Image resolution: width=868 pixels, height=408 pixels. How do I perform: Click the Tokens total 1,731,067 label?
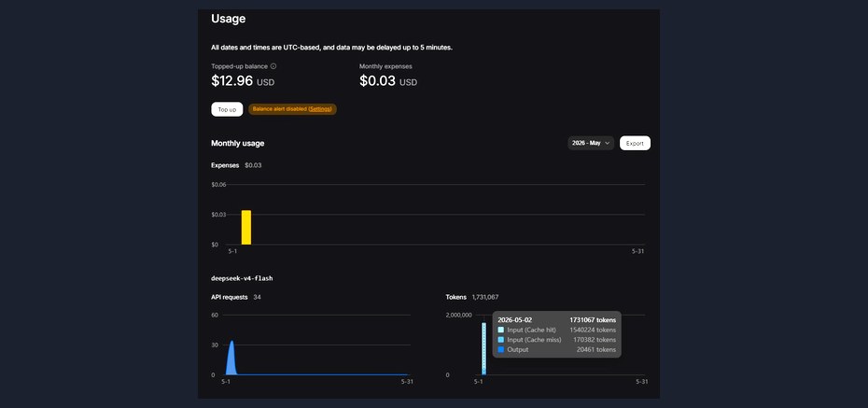(x=485, y=297)
